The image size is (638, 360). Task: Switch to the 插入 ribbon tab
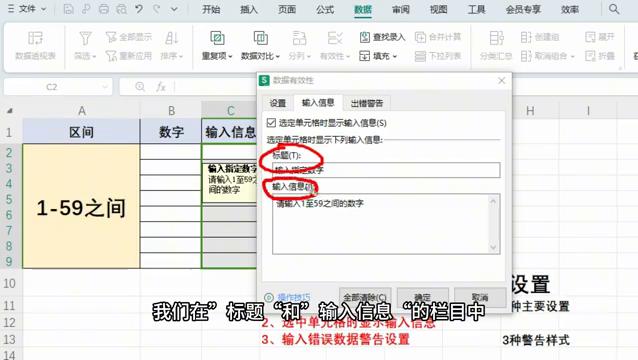249,9
